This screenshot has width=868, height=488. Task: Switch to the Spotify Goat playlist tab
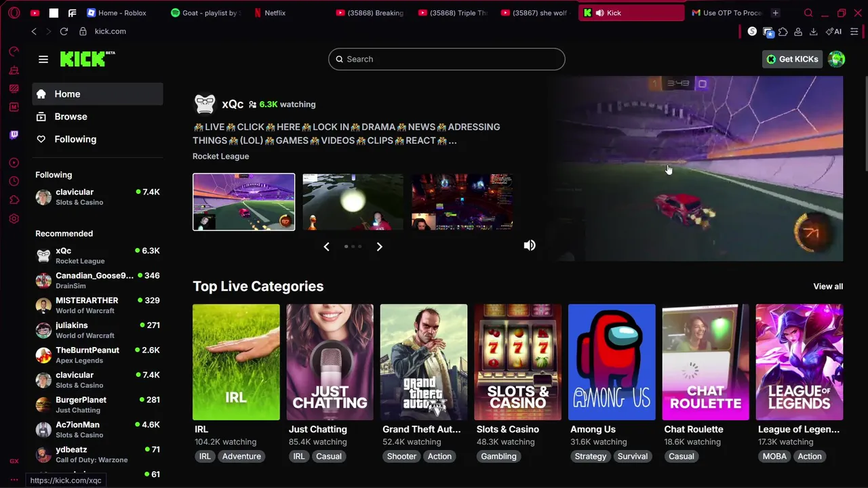pos(205,13)
